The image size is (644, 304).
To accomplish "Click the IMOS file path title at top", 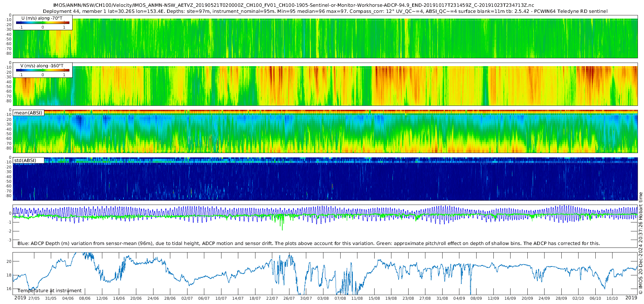I will [x=293, y=5].
